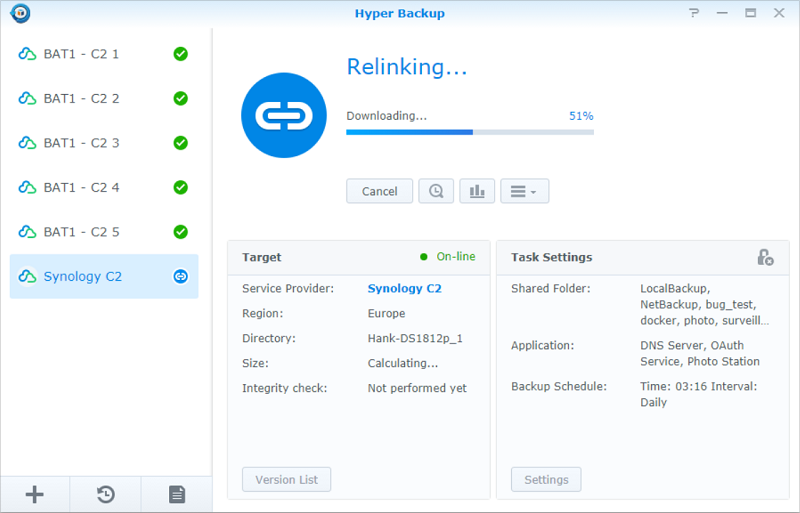This screenshot has height=513, width=800.
Task: Expand the more actions dropdown menu
Action: click(524, 191)
